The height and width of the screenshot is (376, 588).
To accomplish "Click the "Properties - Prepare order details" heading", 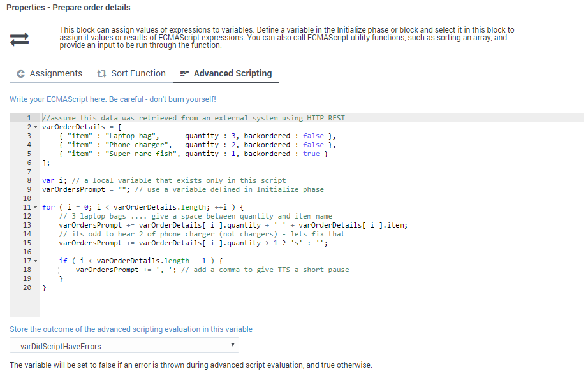I will point(68,8).
